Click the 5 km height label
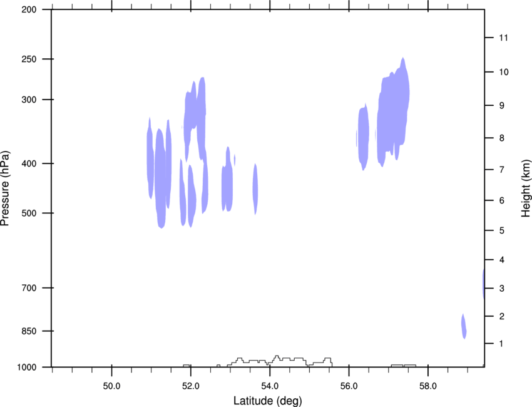The width and height of the screenshot is (532, 407). click(x=502, y=231)
